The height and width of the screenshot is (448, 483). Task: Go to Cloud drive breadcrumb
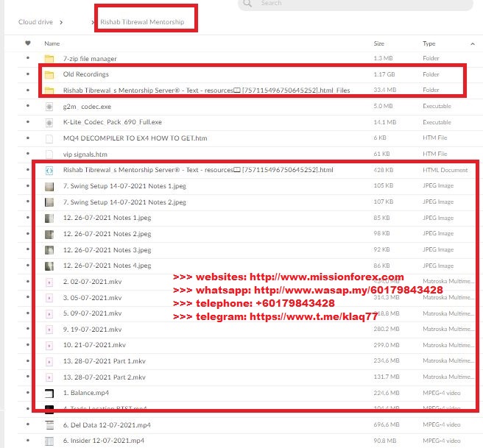[x=35, y=22]
